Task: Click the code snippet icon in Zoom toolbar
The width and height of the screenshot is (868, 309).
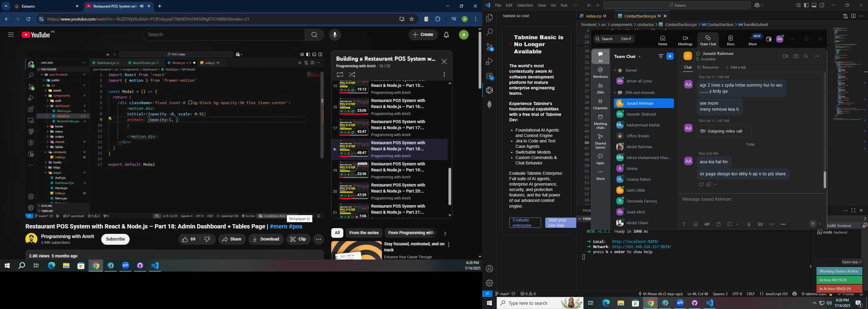Action: pyautogui.click(x=772, y=224)
